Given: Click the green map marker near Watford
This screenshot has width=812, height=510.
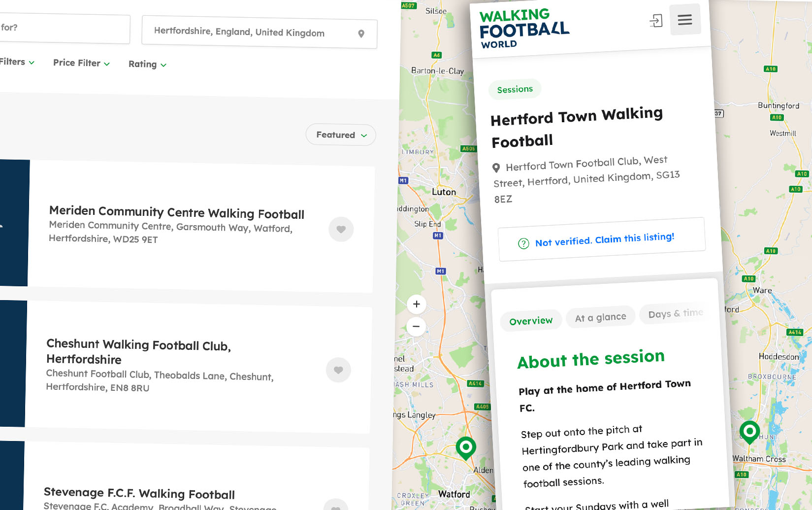Looking at the screenshot, I should (x=465, y=447).
